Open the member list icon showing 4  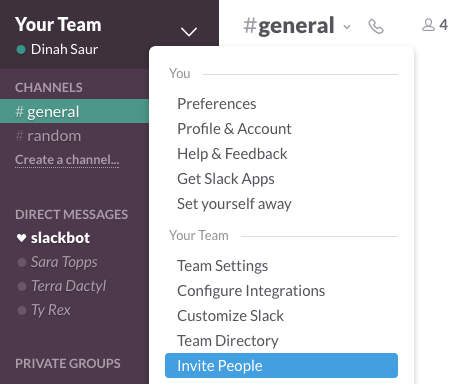(435, 25)
